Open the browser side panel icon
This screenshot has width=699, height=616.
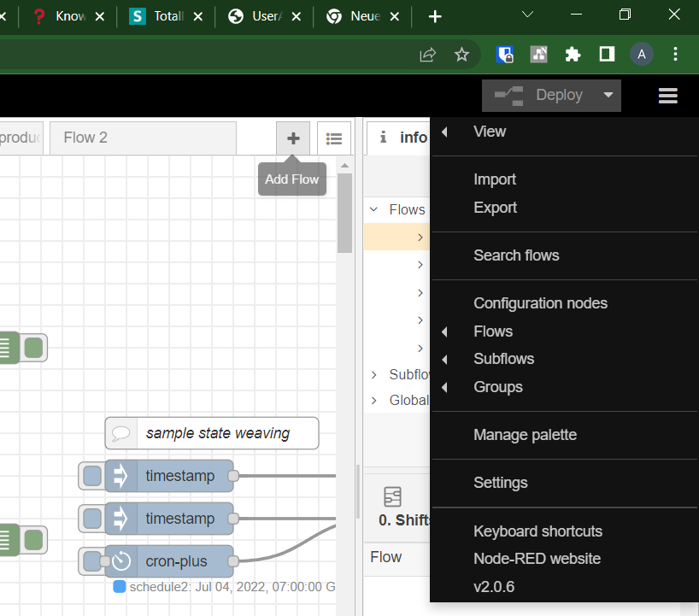pos(607,55)
